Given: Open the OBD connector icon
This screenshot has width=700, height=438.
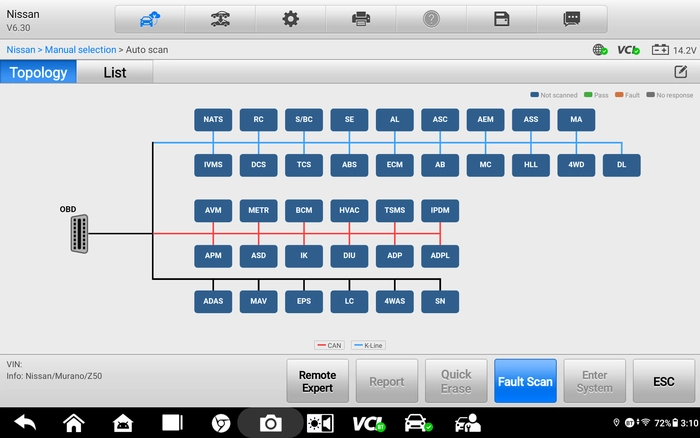Looking at the screenshot, I should click(79, 234).
